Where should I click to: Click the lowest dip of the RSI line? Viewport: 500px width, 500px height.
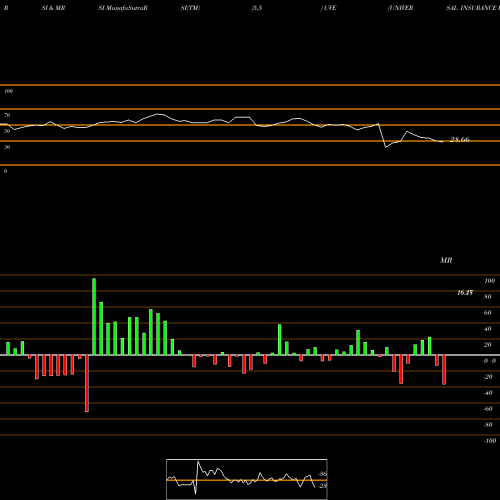[386, 147]
